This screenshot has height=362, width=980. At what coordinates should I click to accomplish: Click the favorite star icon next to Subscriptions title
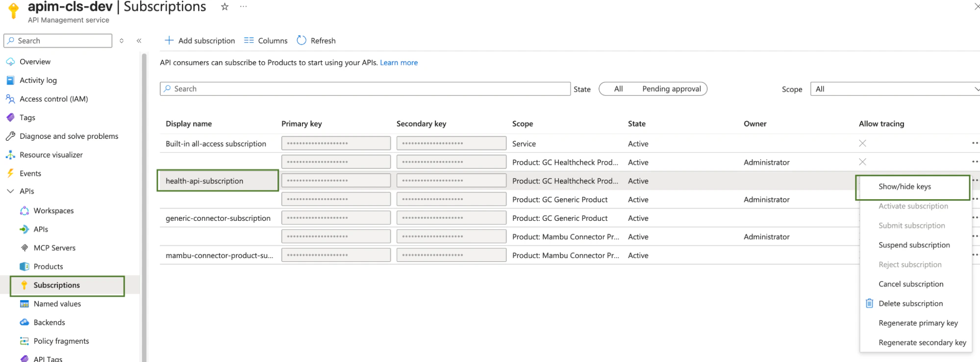[225, 7]
